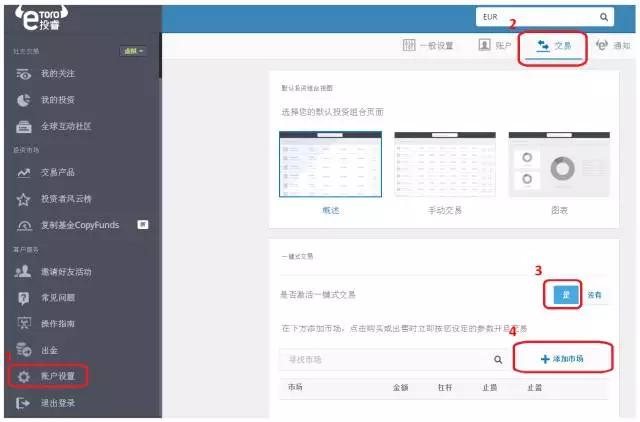Select 手动交易 portfolio view thumbnail
640x422 pixels.
(x=431, y=165)
